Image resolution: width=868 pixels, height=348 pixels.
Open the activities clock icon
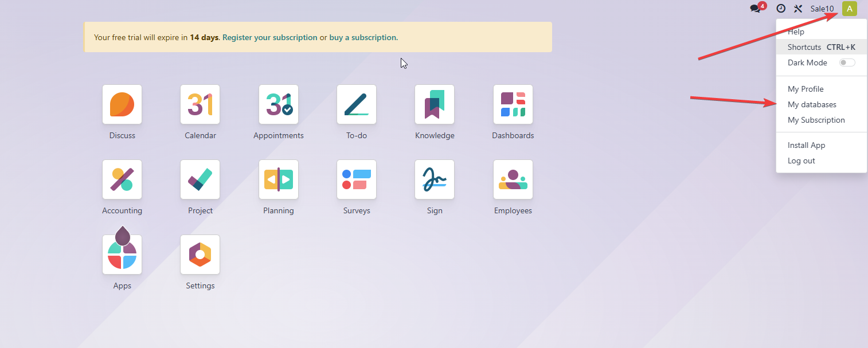point(781,9)
